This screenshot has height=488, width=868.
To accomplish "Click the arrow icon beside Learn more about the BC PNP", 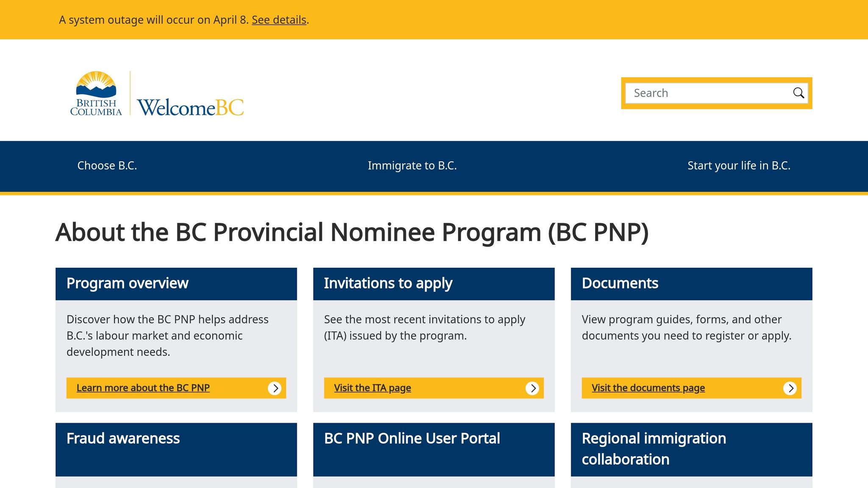I will point(275,388).
